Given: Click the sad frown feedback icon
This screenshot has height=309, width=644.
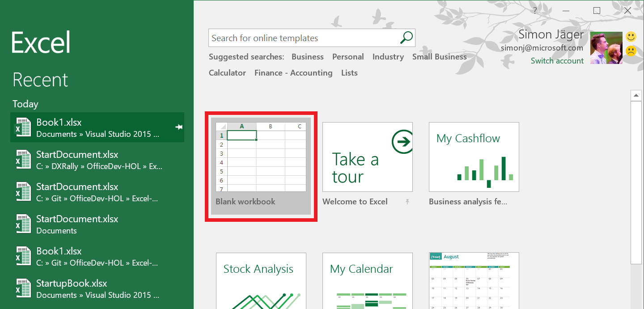Looking at the screenshot, I should pos(631,51).
